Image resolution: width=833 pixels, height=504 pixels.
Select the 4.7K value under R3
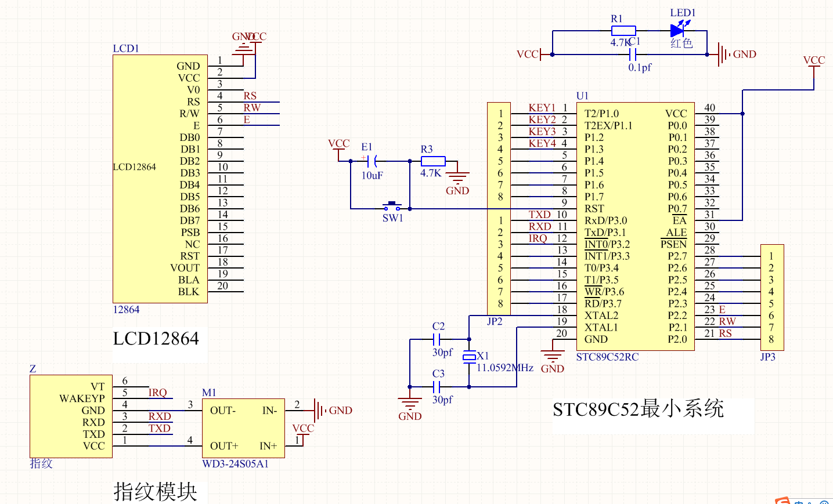coord(431,173)
